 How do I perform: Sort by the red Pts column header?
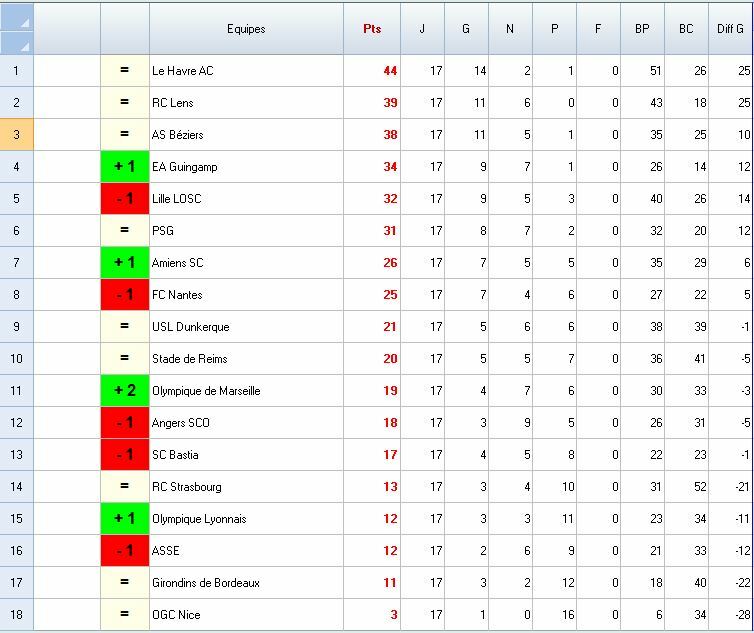(x=372, y=29)
